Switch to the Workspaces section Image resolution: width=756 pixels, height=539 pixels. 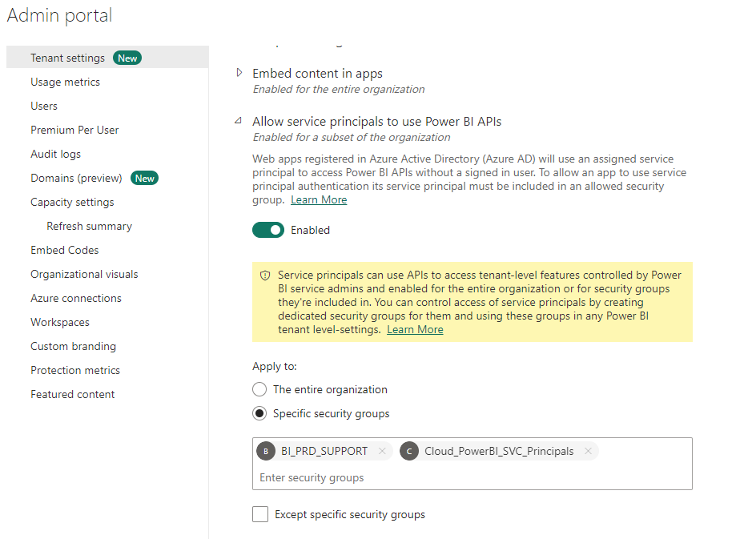pyautogui.click(x=59, y=322)
